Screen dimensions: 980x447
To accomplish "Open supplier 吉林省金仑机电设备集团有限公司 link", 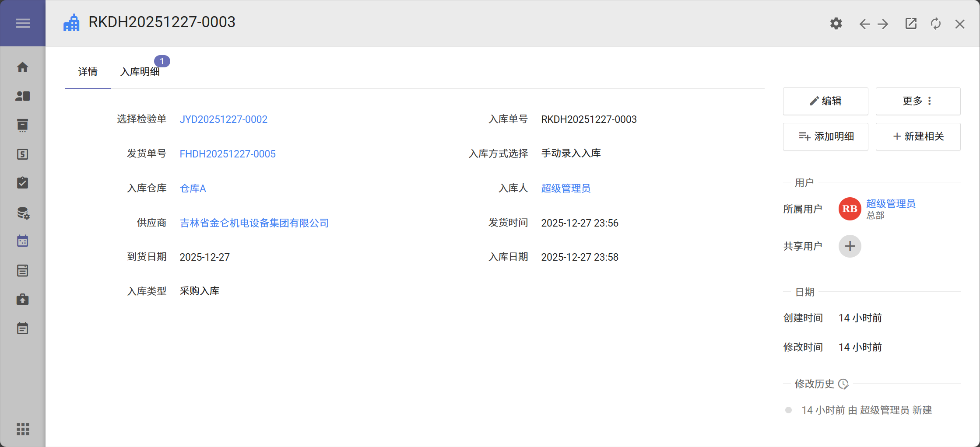I will tap(254, 223).
